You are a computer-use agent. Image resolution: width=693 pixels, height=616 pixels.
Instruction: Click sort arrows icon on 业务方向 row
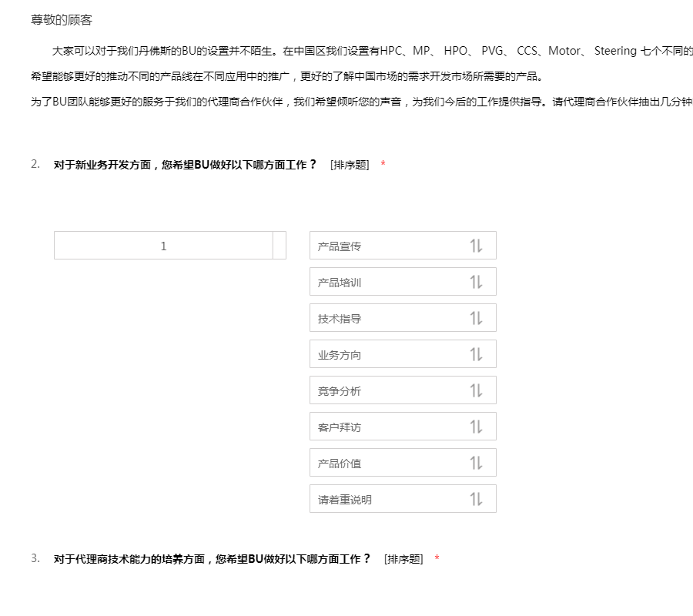click(476, 354)
